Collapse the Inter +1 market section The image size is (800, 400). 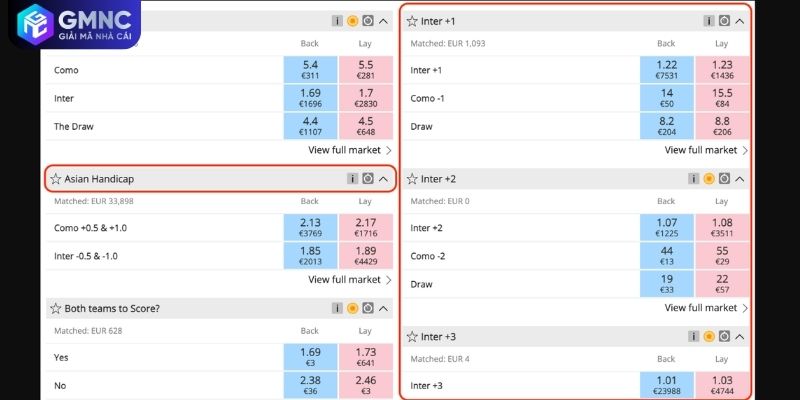(x=740, y=20)
